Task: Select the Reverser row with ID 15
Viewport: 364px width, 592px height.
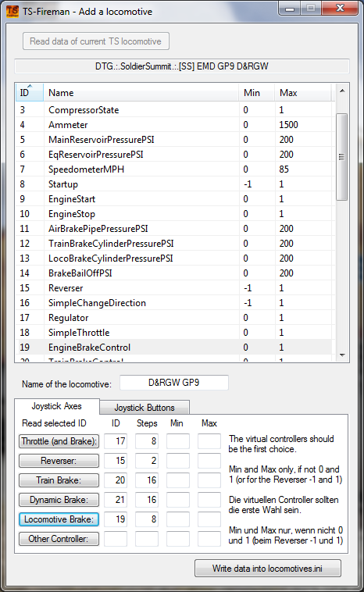Action: (173, 288)
